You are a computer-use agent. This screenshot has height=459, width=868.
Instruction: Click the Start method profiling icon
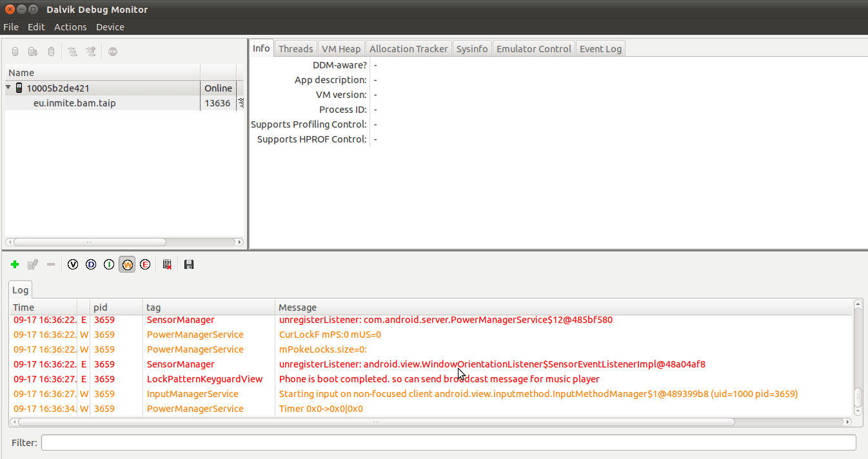(x=91, y=52)
